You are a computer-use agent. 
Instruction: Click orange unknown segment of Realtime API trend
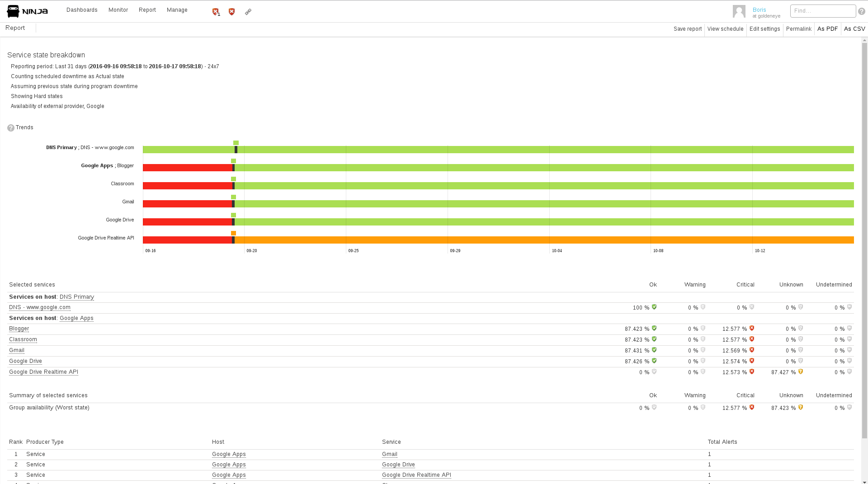point(544,240)
